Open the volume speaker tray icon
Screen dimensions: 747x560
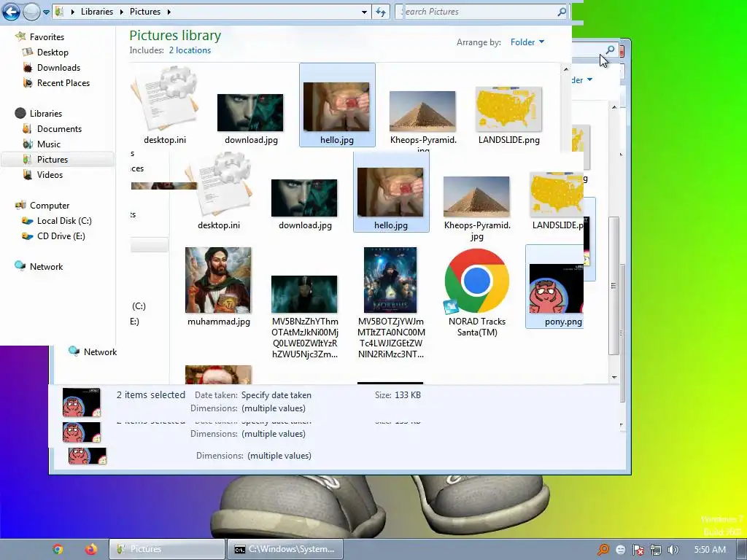pos(673,550)
